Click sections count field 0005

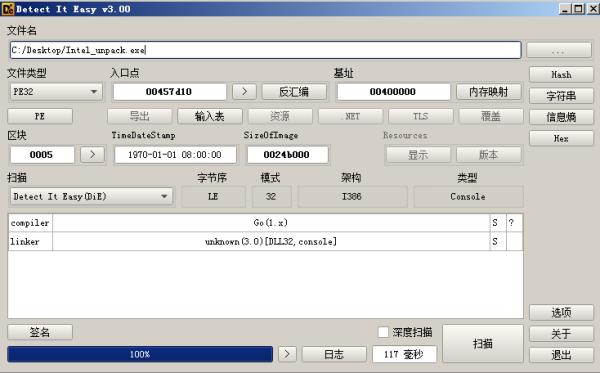42,155
